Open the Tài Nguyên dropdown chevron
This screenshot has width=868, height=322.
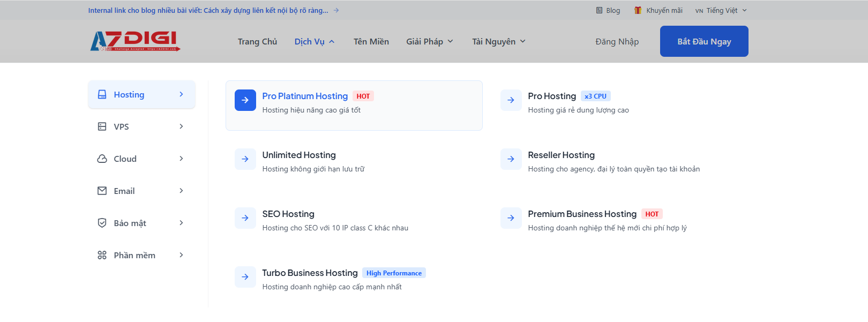click(522, 41)
